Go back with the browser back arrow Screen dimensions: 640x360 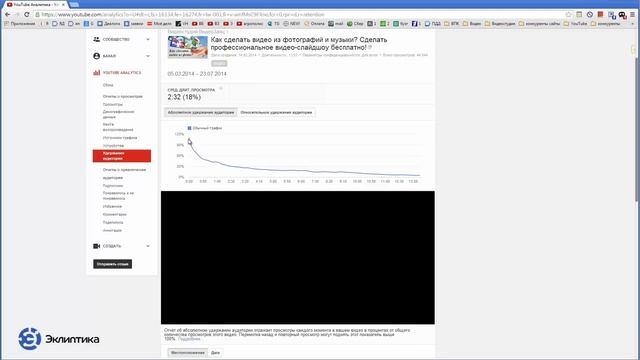point(7,14)
